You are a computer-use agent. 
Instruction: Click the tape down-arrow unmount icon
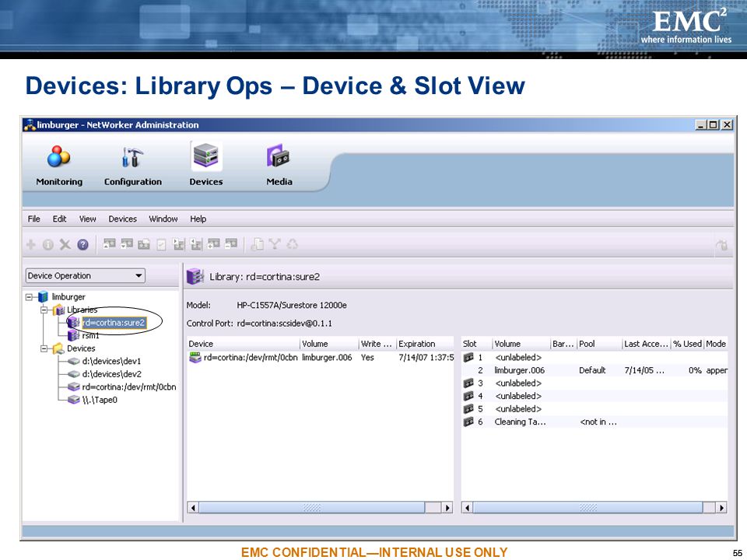(x=127, y=244)
